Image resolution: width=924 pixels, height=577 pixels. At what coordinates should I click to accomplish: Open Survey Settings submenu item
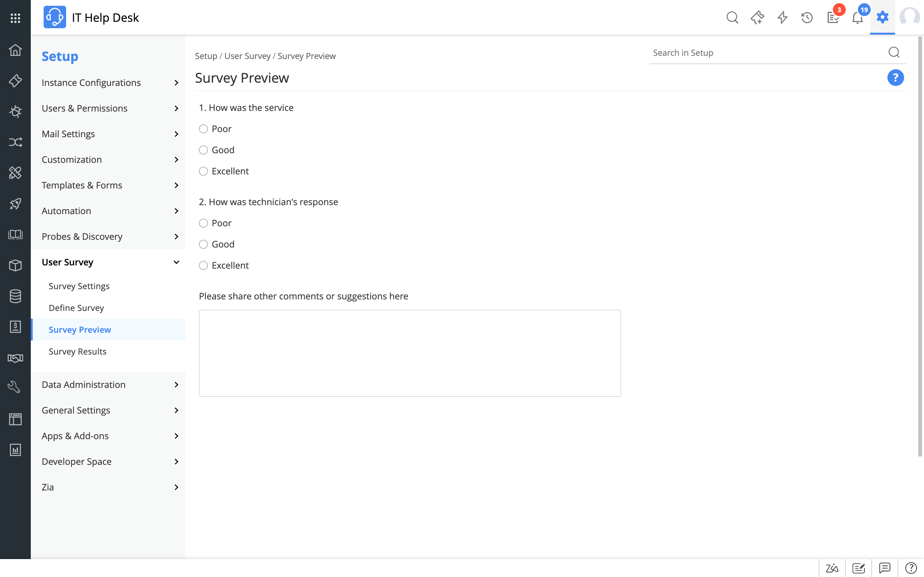[79, 286]
